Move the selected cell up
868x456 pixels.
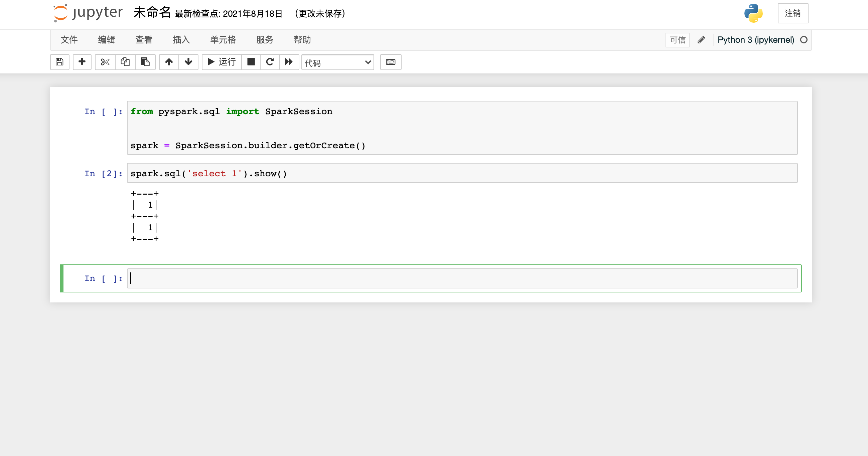pyautogui.click(x=168, y=62)
